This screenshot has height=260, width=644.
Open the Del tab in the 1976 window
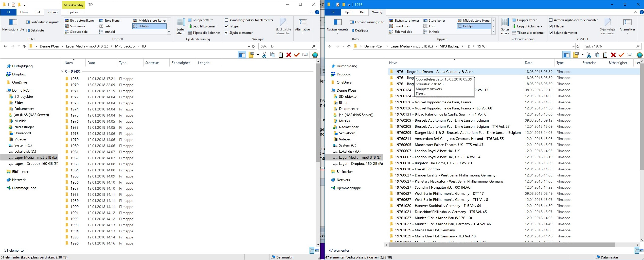tap(362, 12)
